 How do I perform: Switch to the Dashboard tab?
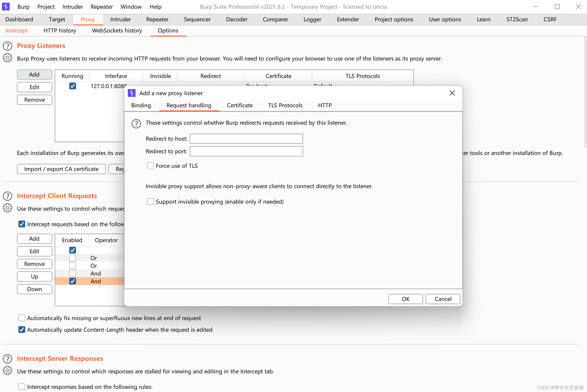coord(19,20)
